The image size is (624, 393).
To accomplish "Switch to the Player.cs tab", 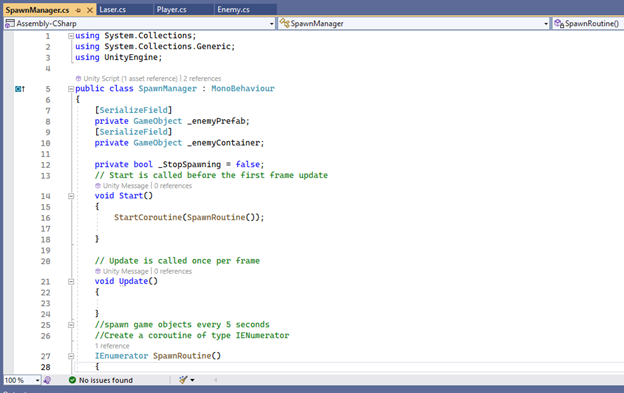I will (172, 10).
